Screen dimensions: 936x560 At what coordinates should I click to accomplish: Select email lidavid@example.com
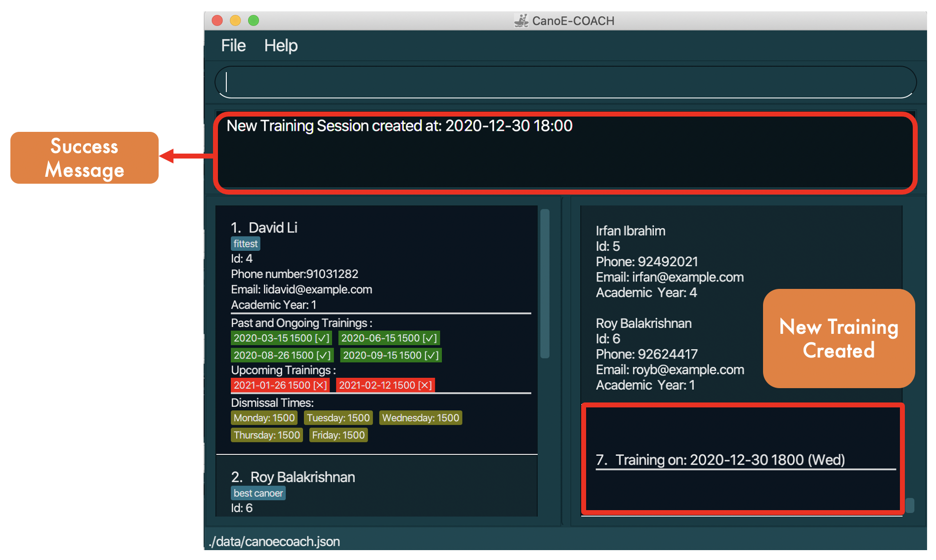coord(318,289)
